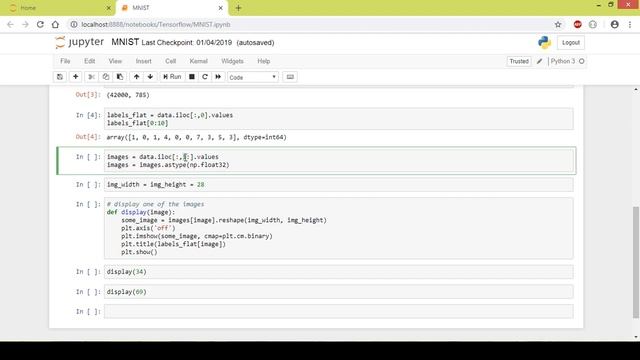The height and width of the screenshot is (360, 640).
Task: Move the selected cell down
Action: click(x=150, y=77)
